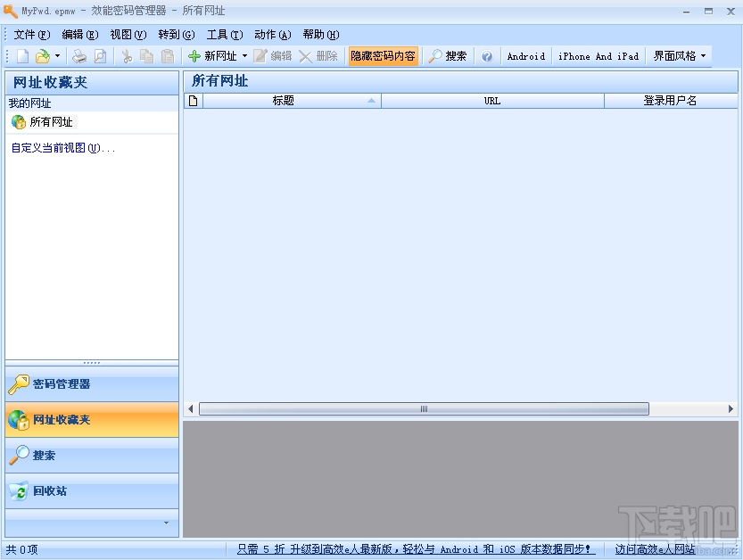Open the 转到(G) menu
The image size is (743, 560).
pos(177,35)
